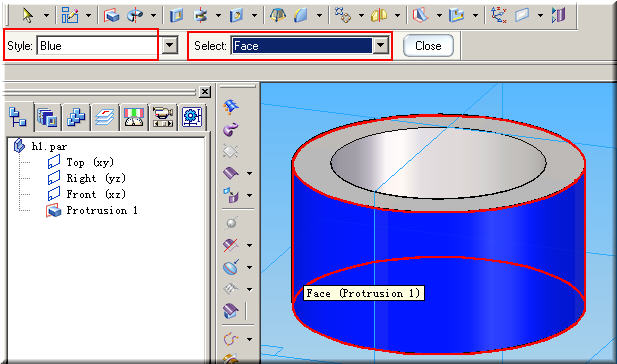The image size is (617, 364).
Task: Select the EdgeBar feature tree tab
Action: coord(18,117)
